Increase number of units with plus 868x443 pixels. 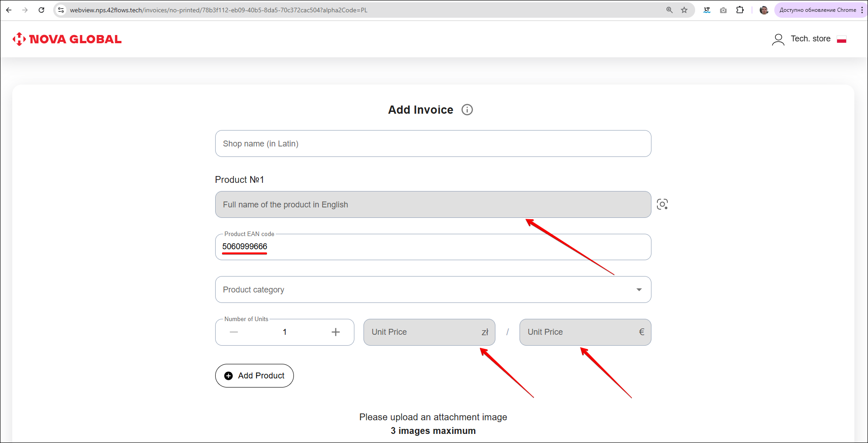pyautogui.click(x=336, y=332)
